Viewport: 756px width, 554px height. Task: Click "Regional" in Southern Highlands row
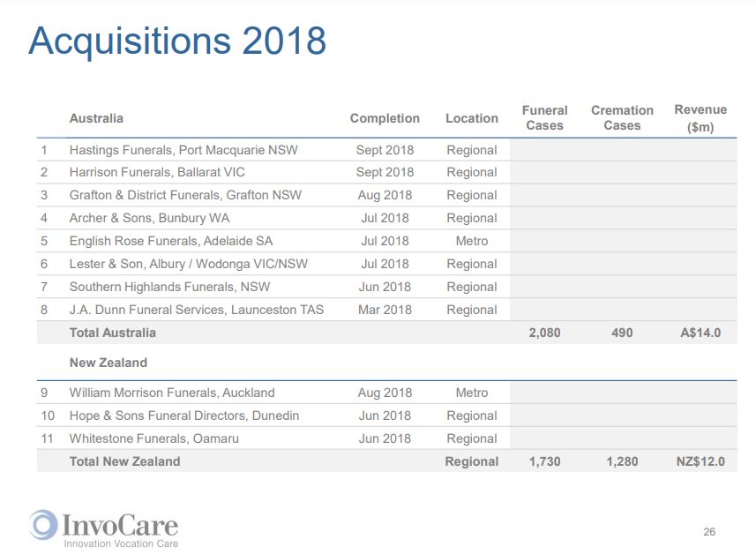472,288
